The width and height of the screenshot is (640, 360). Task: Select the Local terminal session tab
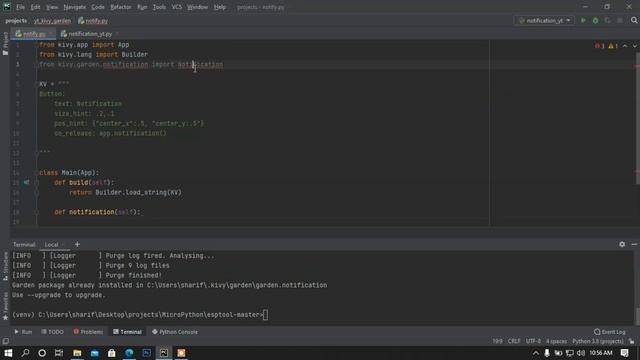click(53, 244)
